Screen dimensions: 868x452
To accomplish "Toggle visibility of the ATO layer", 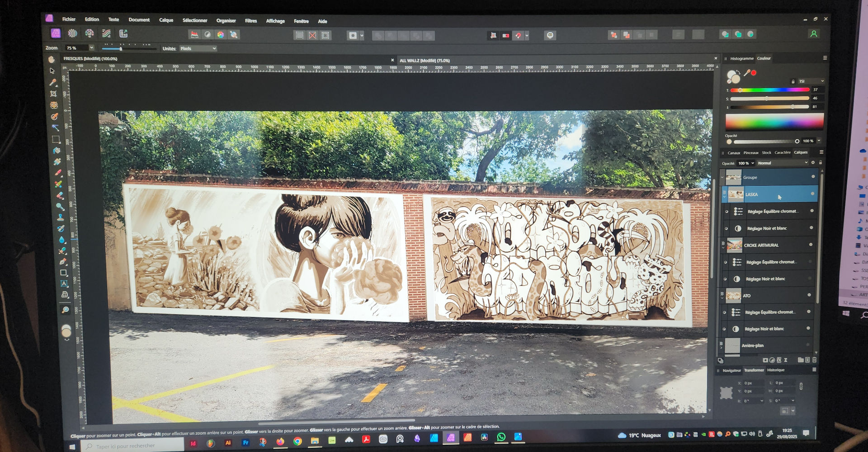I will pyautogui.click(x=809, y=296).
